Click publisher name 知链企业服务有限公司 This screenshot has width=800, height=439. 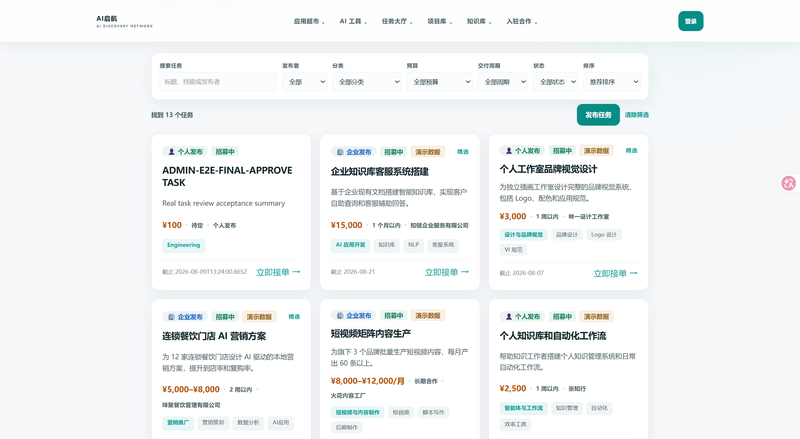click(439, 225)
